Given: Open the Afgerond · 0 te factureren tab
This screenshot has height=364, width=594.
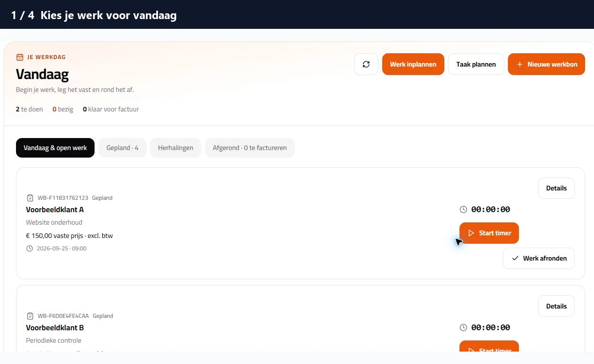Looking at the screenshot, I should pos(250,148).
